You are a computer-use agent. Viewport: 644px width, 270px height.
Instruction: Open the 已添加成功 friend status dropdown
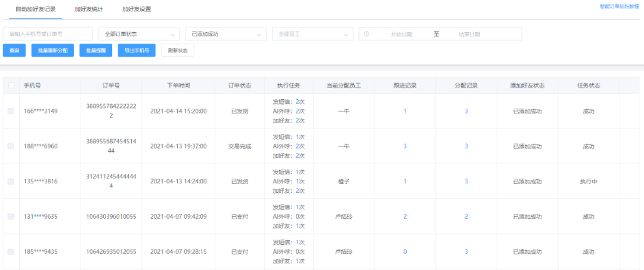click(225, 34)
